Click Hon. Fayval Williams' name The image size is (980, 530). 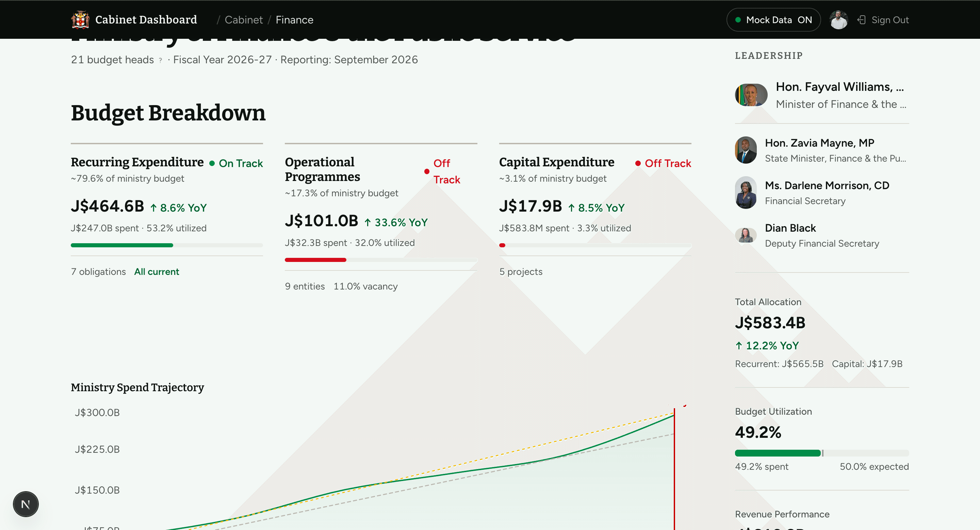840,87
